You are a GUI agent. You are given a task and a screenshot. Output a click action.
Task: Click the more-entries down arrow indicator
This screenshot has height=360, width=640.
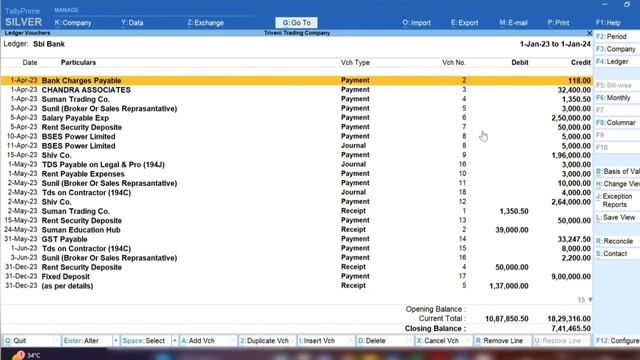click(x=590, y=300)
